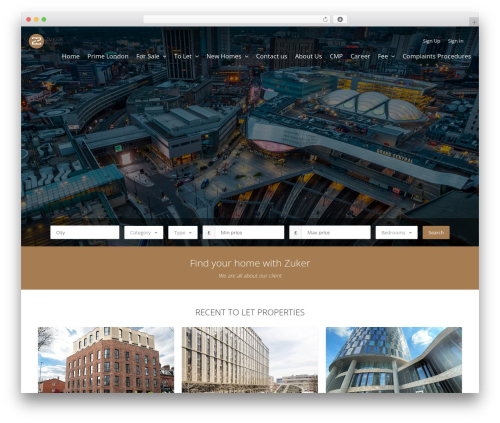Click the browser download icon beside the address bar
The width and height of the screenshot is (500, 423).
pos(340,20)
